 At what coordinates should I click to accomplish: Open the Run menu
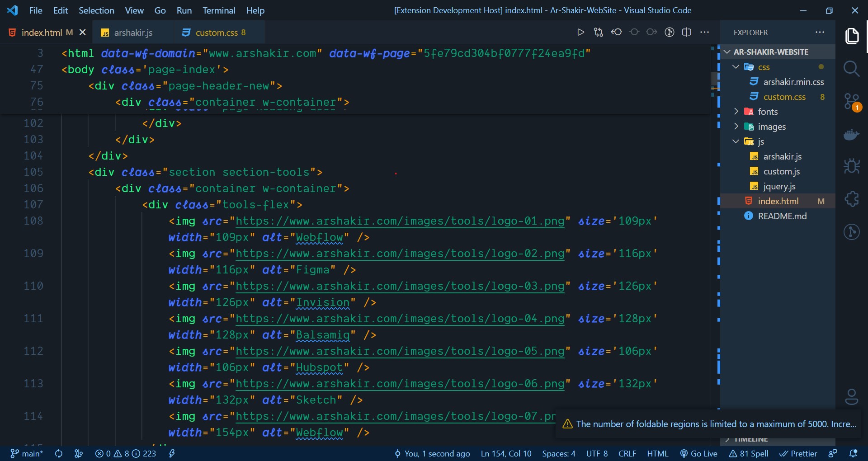coord(184,10)
